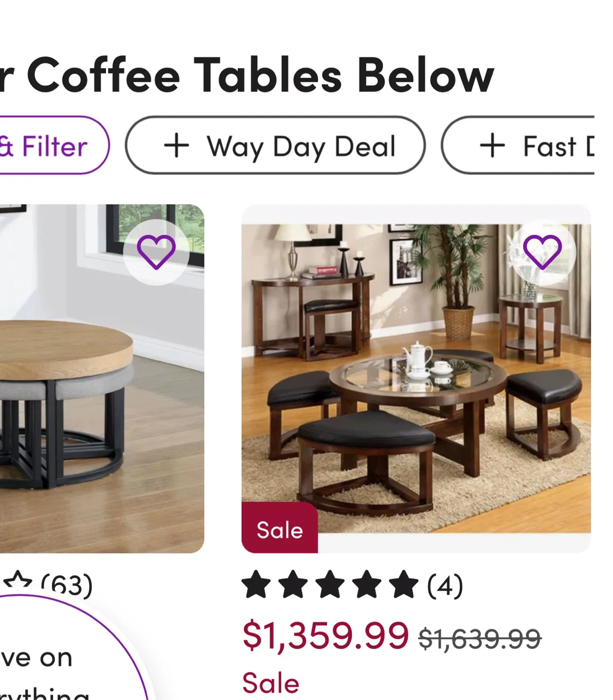Open the Way Day Deal filter chip

[276, 144]
